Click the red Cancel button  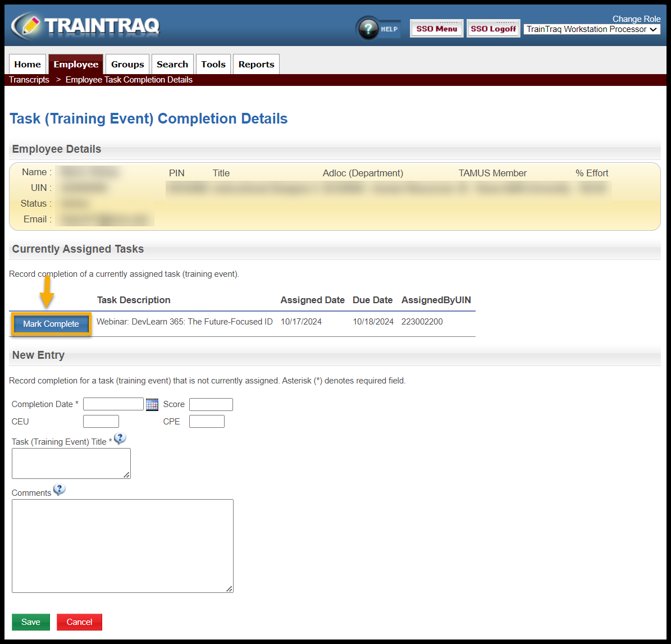[79, 622]
